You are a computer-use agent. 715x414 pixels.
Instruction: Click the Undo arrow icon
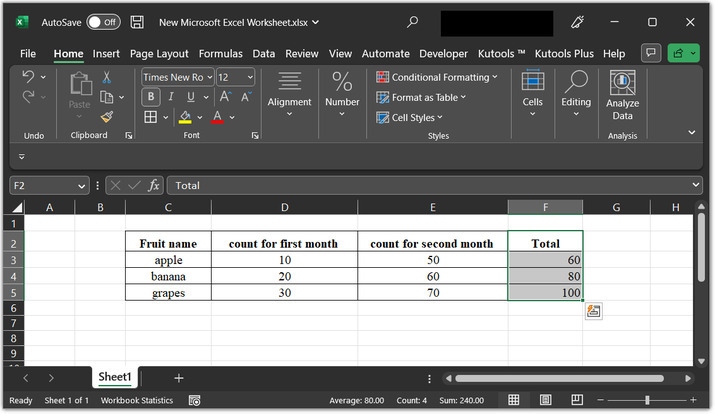coord(29,77)
